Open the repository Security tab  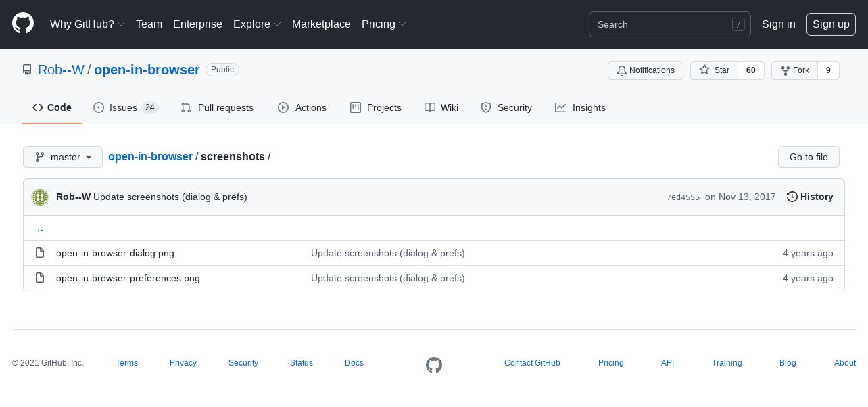[506, 107]
